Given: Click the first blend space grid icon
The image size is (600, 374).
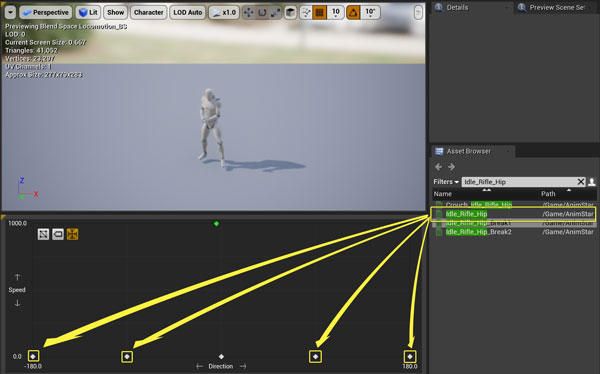Looking at the screenshot, I should (x=43, y=234).
